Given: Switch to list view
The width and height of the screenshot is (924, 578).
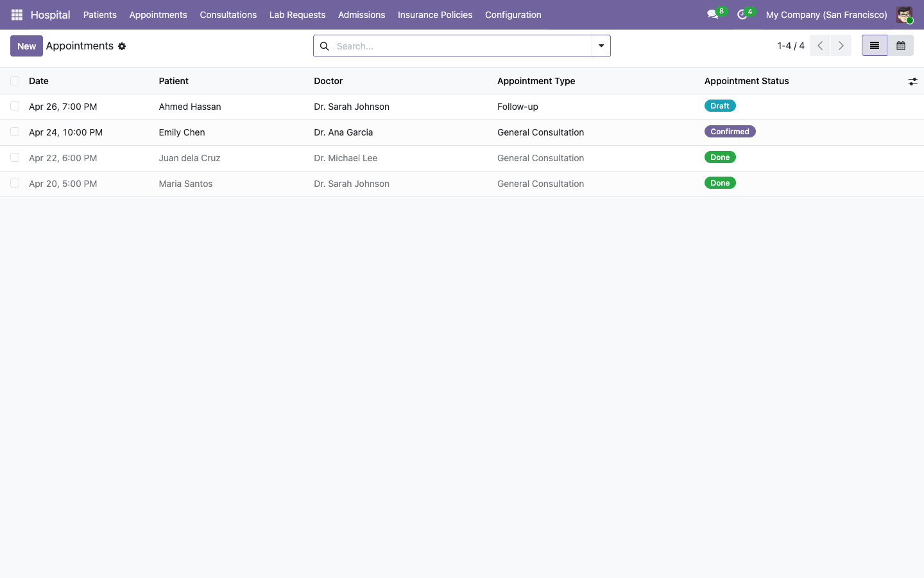Looking at the screenshot, I should (x=874, y=46).
